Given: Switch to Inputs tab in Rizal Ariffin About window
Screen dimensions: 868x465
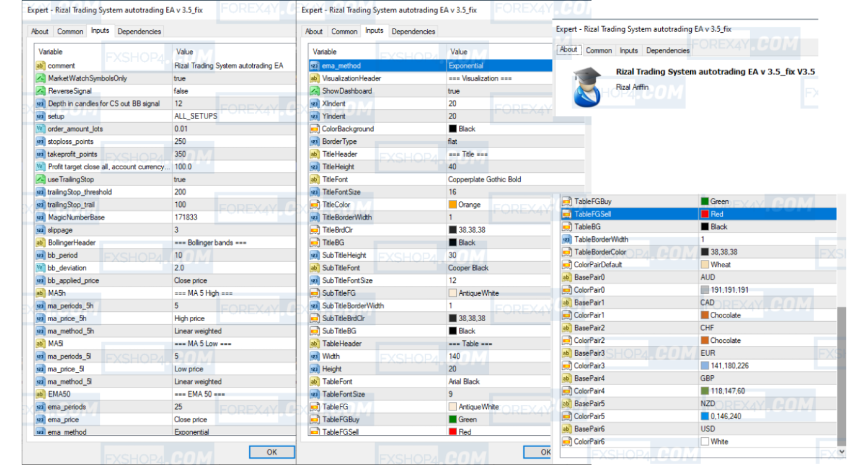Looking at the screenshot, I should click(x=629, y=51).
